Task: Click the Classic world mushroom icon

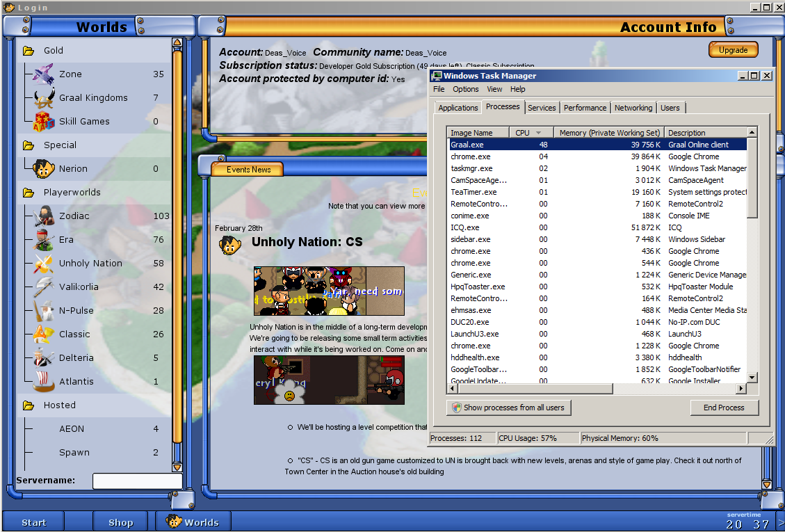Action: pos(44,334)
